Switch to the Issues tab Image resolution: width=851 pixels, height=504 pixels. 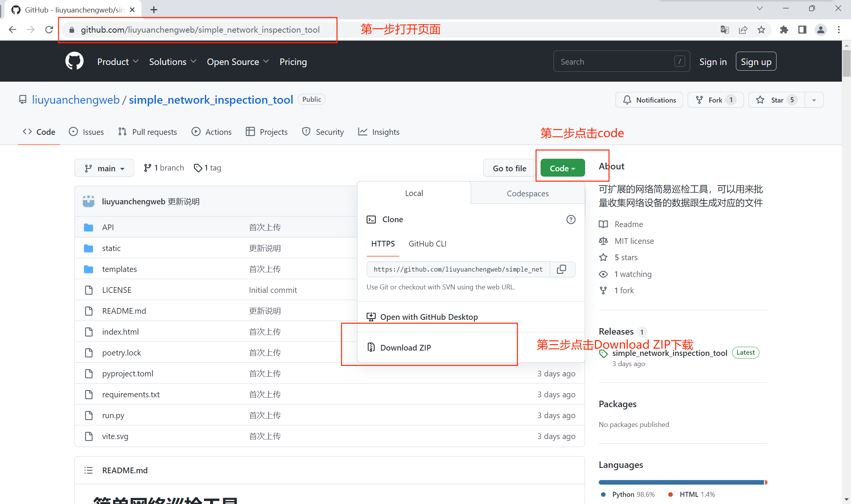[86, 132]
